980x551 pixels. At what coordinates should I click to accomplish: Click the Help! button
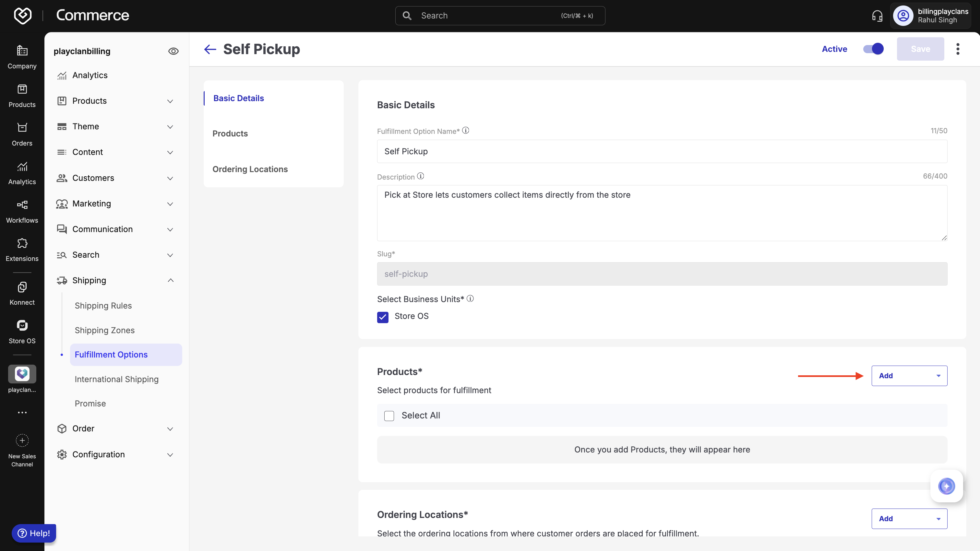coord(34,533)
